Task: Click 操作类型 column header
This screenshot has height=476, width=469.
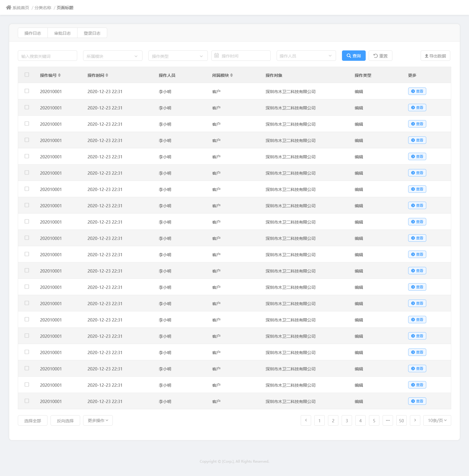Action: click(x=363, y=75)
